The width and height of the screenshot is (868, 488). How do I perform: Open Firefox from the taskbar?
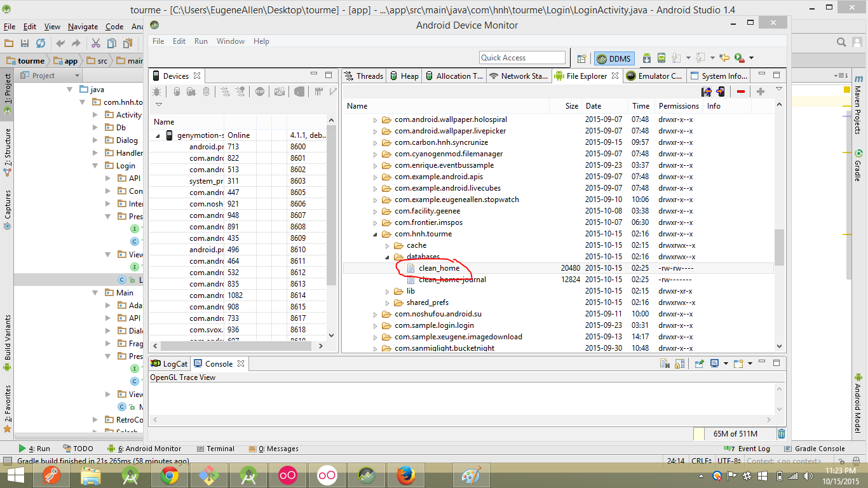coord(405,475)
